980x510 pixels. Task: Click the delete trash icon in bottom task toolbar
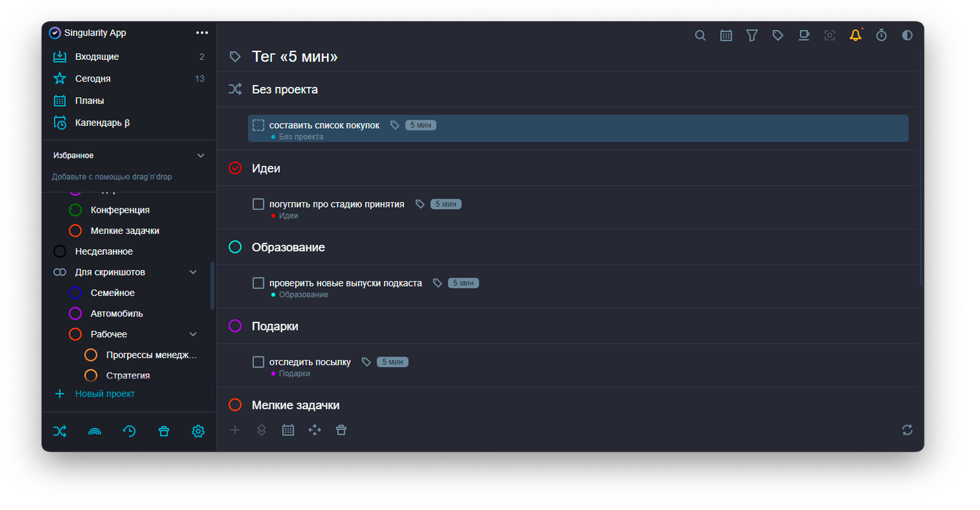[341, 430]
